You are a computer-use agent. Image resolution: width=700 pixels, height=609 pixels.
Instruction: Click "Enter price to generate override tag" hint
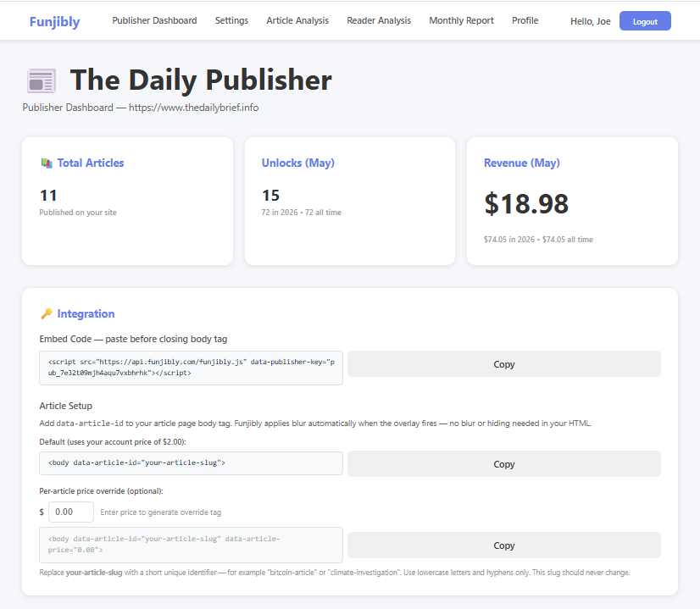click(x=161, y=512)
